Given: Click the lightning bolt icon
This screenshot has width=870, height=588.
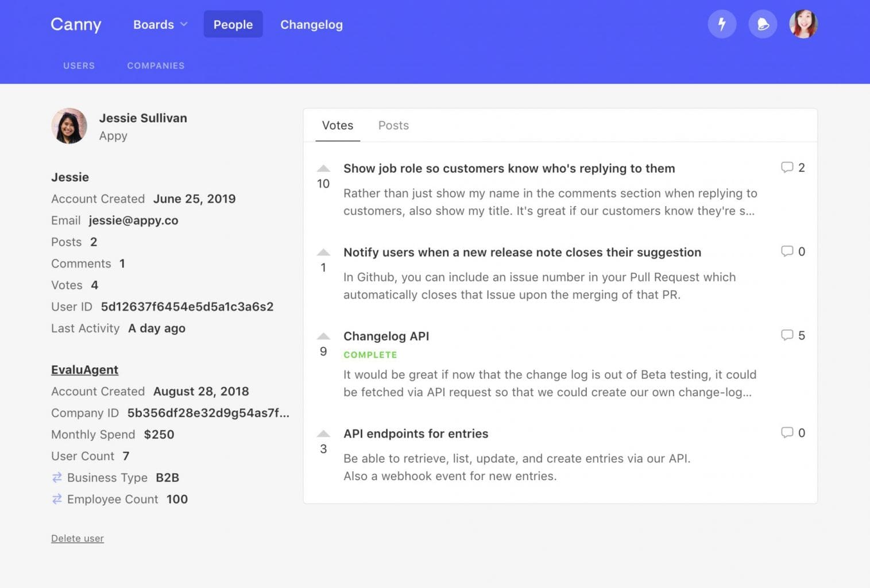Looking at the screenshot, I should [x=722, y=24].
